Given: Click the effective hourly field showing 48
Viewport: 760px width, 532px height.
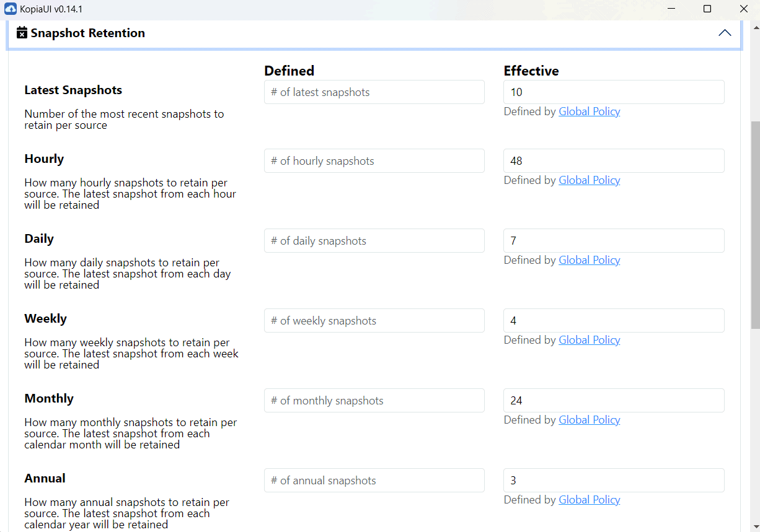Looking at the screenshot, I should 613,161.
